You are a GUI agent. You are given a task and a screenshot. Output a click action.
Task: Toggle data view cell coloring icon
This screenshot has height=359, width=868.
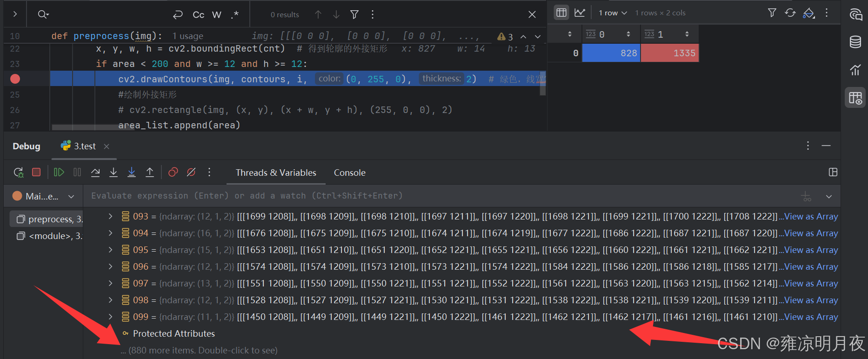(809, 13)
